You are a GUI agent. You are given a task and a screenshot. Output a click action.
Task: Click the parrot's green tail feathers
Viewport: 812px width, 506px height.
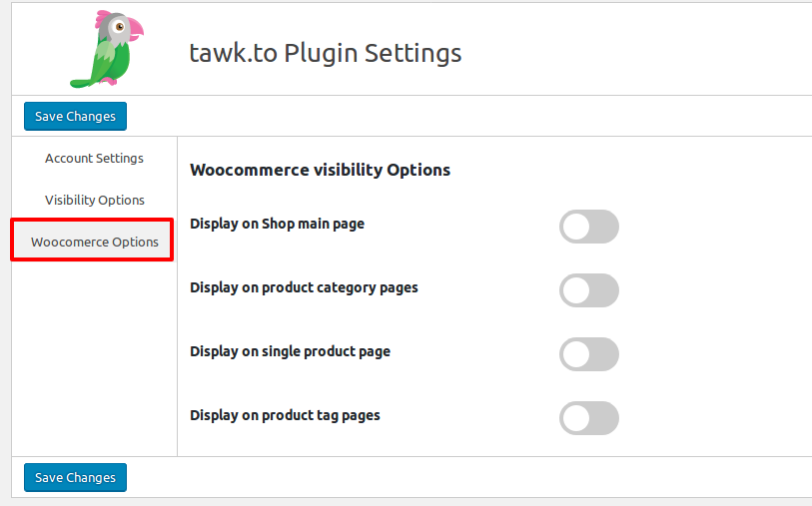(x=82, y=82)
